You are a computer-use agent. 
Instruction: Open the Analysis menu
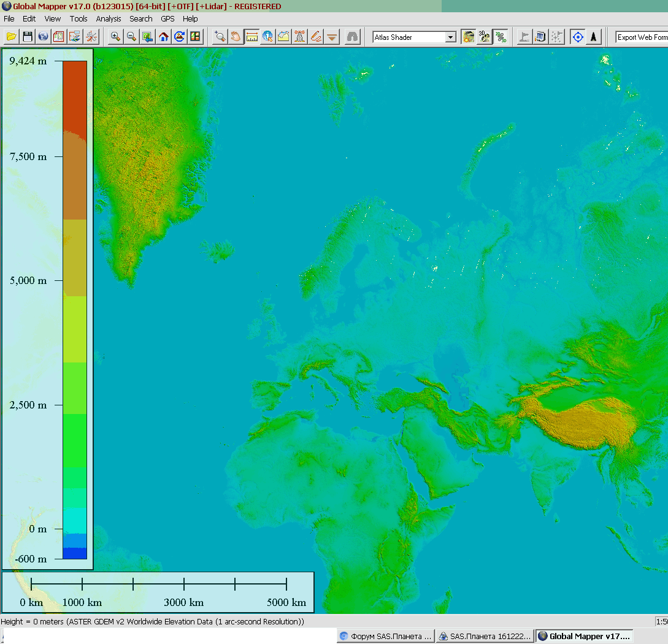tap(109, 19)
